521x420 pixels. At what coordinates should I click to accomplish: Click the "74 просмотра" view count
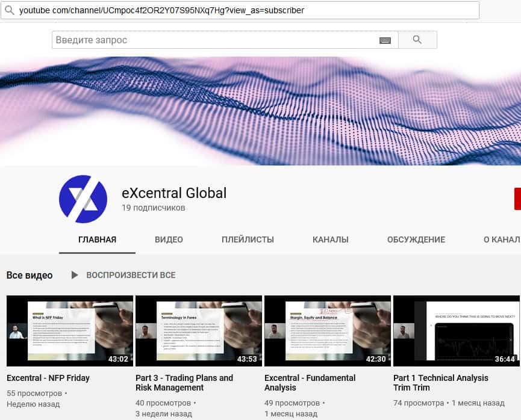click(419, 403)
